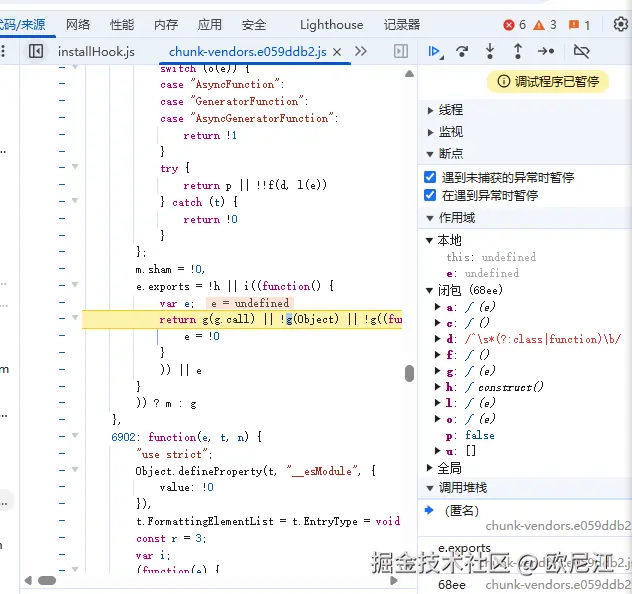The image size is (632, 594).
Task: Fold the try block arrow in gutter
Action: coord(75,167)
